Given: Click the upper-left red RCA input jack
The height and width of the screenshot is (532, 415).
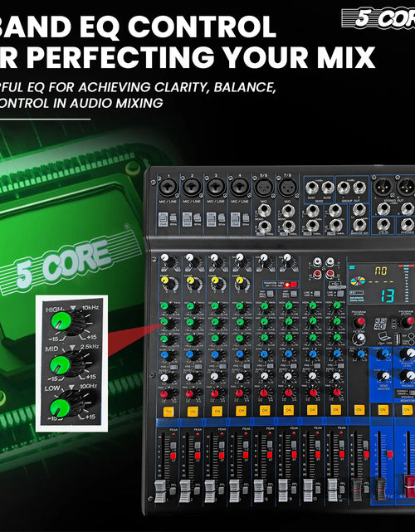Looking at the screenshot, I should 317,273.
